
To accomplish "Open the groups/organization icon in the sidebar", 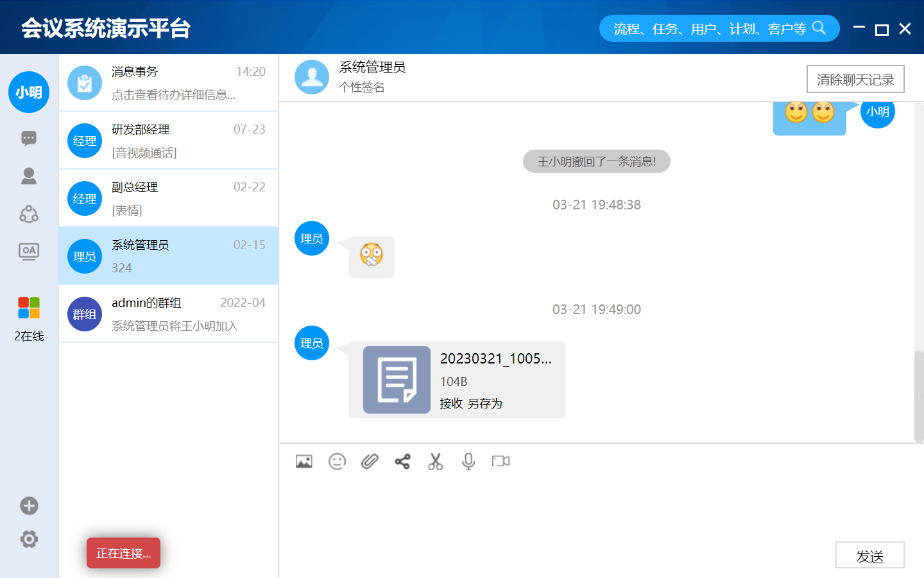I will click(x=29, y=214).
